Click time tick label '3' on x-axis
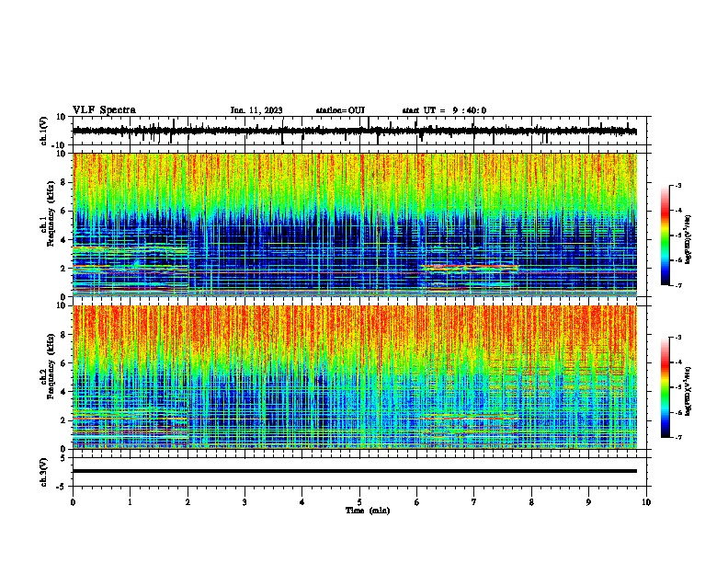Image resolution: width=728 pixels, height=563 pixels. pyautogui.click(x=245, y=502)
